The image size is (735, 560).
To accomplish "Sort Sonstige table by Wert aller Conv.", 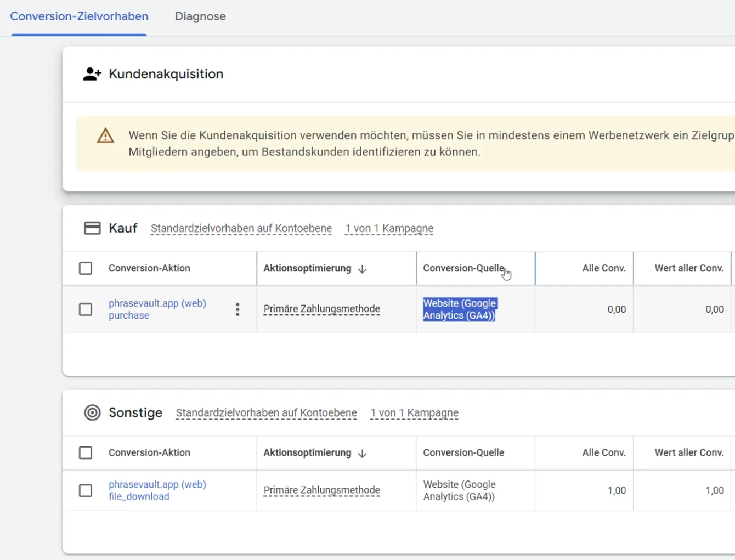I will click(x=689, y=452).
